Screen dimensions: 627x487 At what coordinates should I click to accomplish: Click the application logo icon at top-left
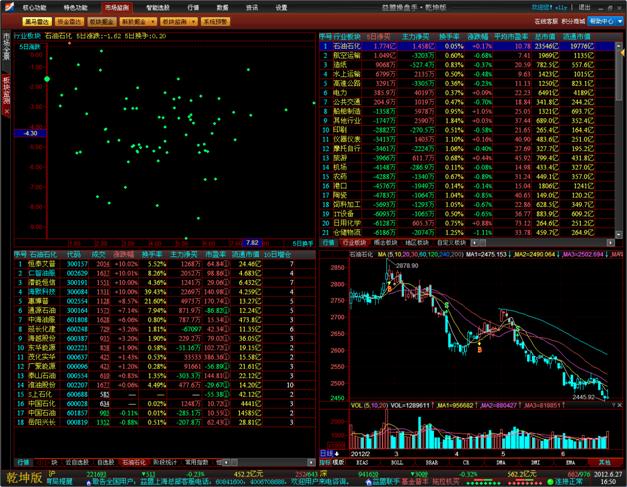[x=9, y=7]
